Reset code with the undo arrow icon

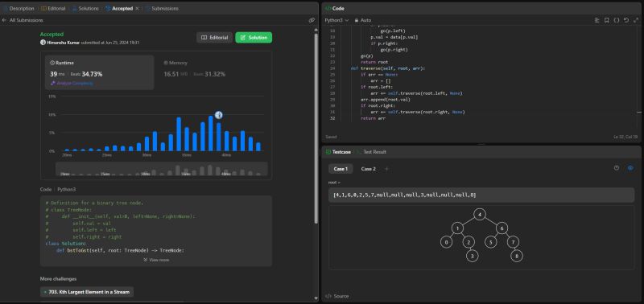pyautogui.click(x=626, y=20)
